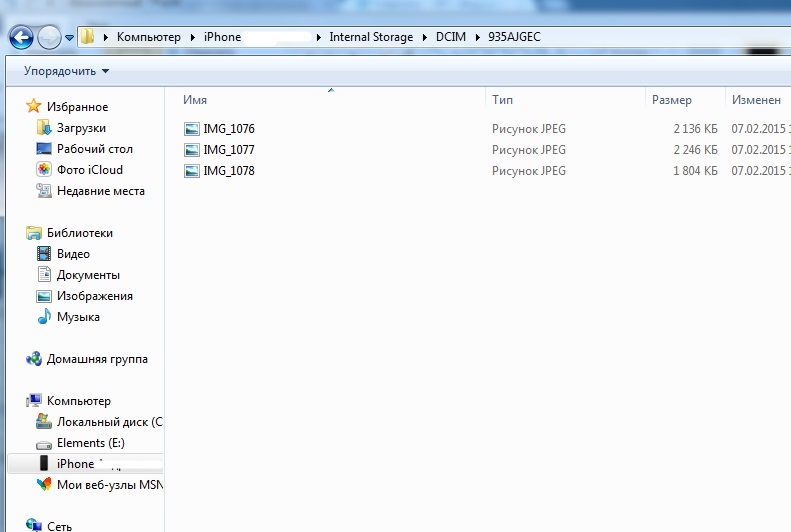Open Недавние места in sidebar
This screenshot has height=532, width=791.
(100, 191)
